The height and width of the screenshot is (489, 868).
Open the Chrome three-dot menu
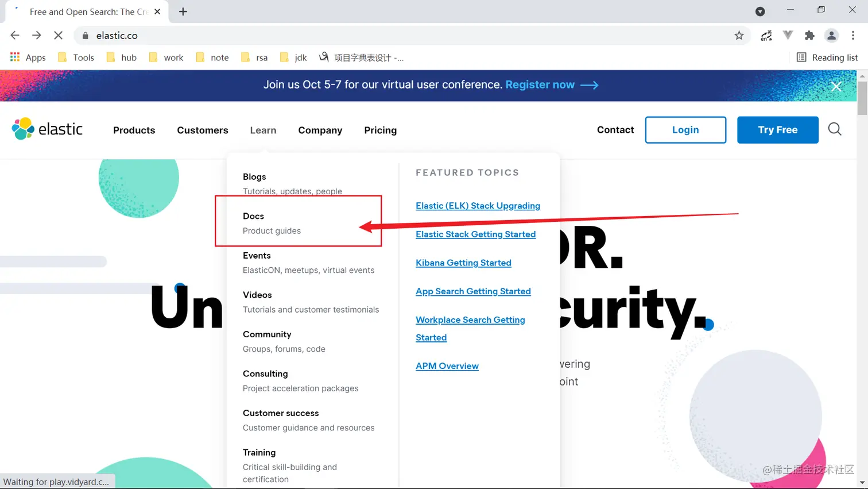pos(853,36)
